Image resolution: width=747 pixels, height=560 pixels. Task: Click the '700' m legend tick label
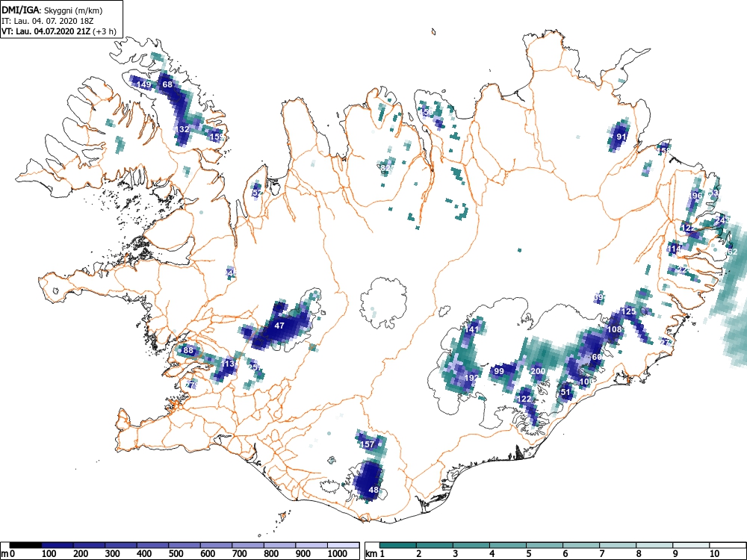coord(239,553)
